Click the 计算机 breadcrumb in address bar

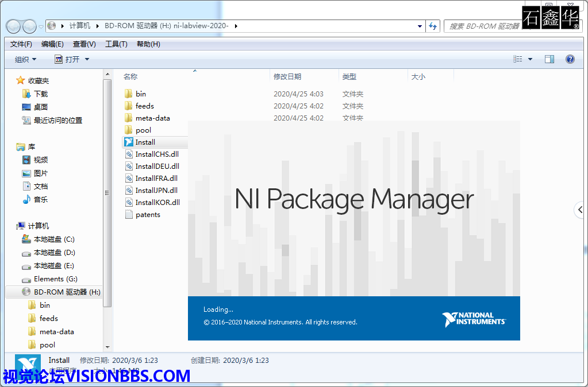coord(80,26)
